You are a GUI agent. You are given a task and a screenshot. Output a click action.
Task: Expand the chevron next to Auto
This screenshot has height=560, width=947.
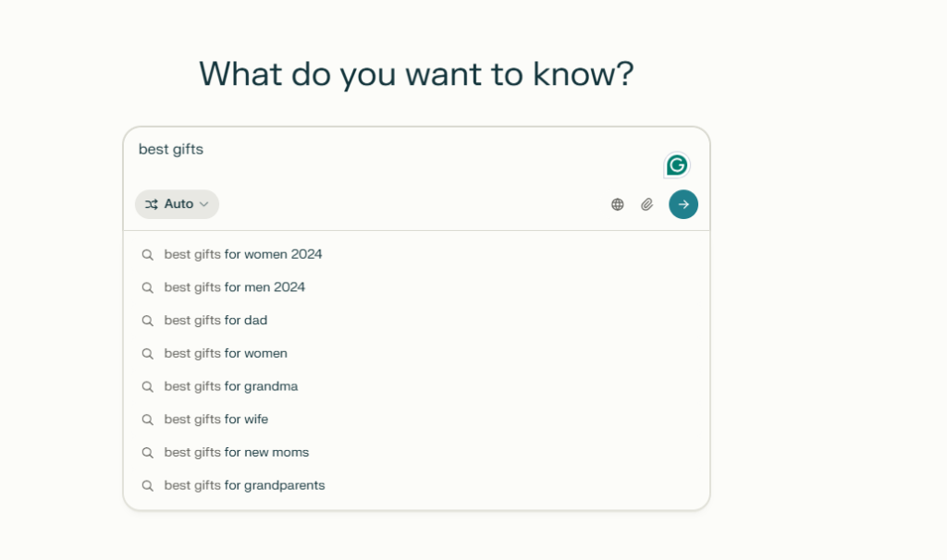[204, 204]
